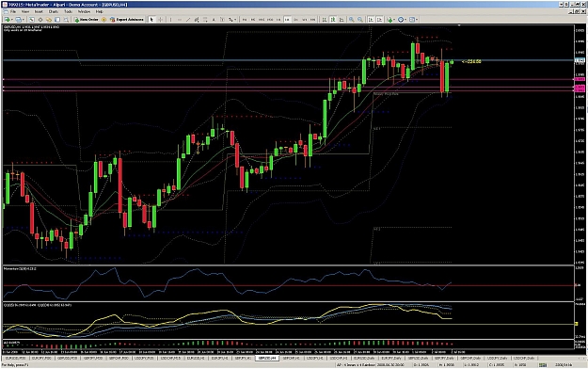Expand the Profiles dropdown arrow
This screenshot has width=588, height=369.
[24, 20]
